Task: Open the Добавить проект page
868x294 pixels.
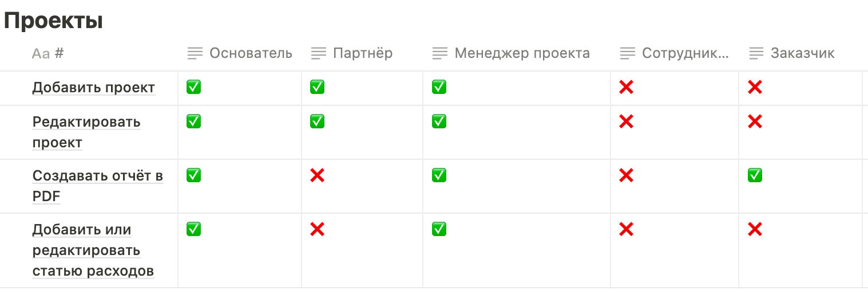Action: coord(93,88)
